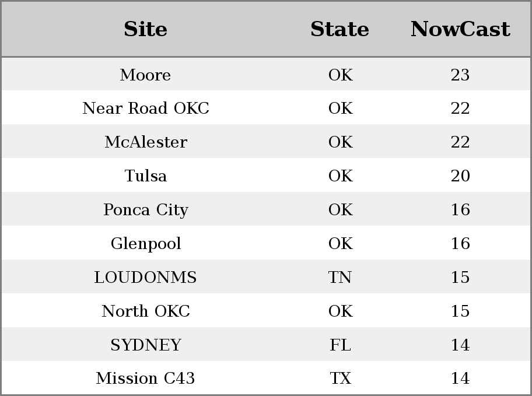
Task: Click the McAlester site name
Action: [x=146, y=142]
